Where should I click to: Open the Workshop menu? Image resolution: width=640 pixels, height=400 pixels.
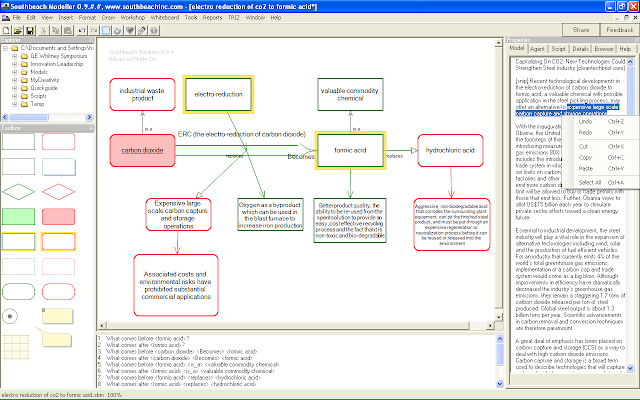(133, 18)
